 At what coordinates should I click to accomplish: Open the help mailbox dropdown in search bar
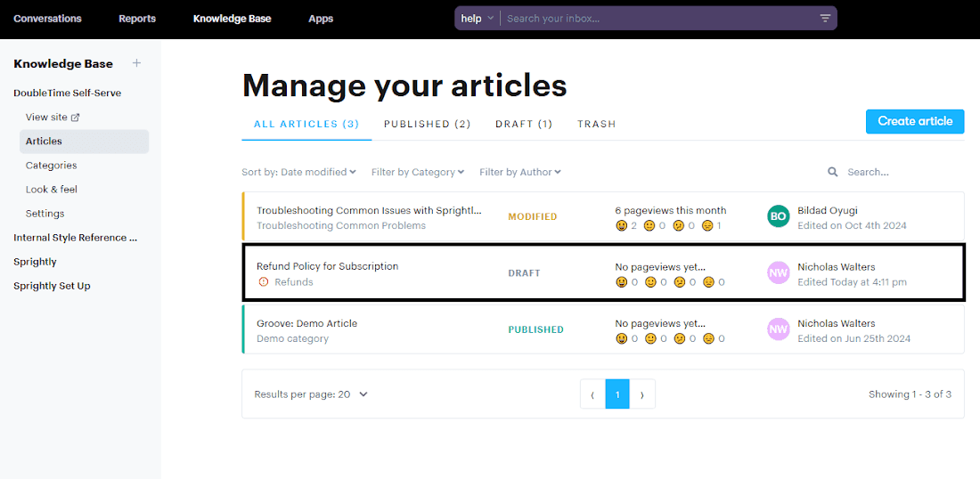478,18
